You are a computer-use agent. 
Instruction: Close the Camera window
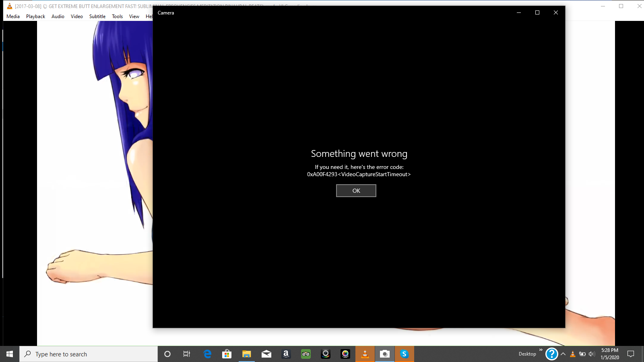[556, 12]
